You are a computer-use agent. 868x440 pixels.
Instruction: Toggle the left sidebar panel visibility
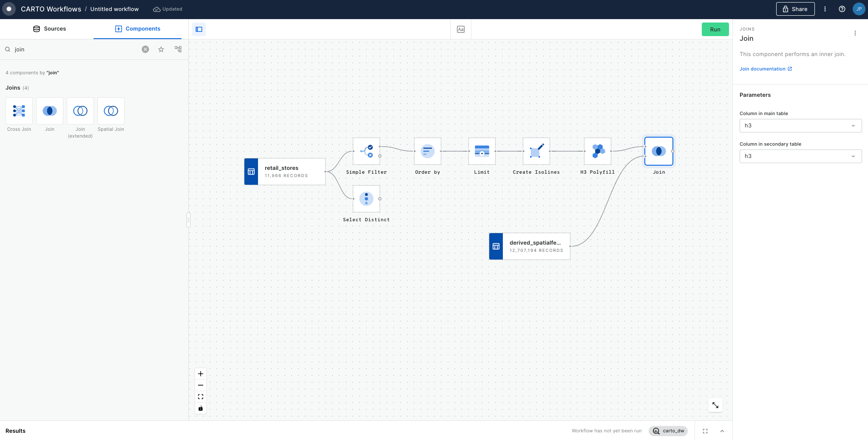click(199, 29)
